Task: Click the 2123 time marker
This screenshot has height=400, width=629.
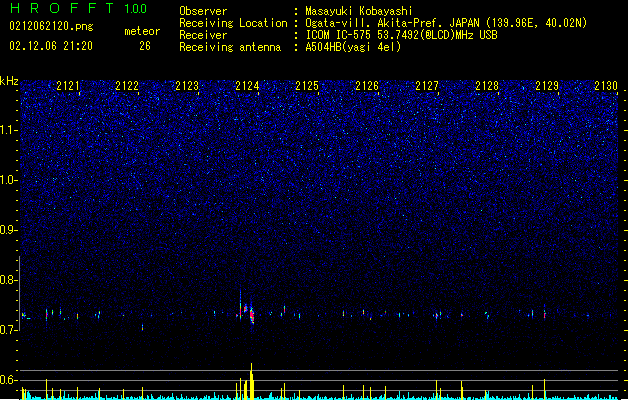Action: pos(187,86)
